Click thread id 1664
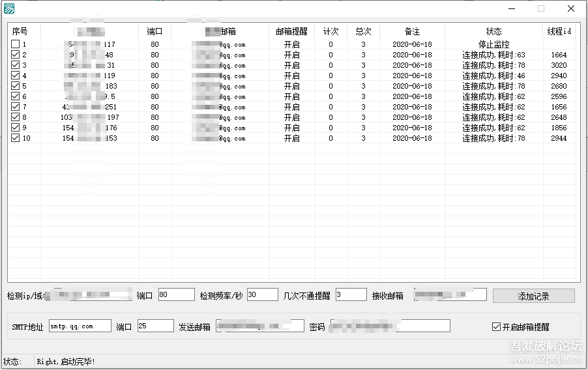Screen dimensions: 588x370 pos(559,55)
